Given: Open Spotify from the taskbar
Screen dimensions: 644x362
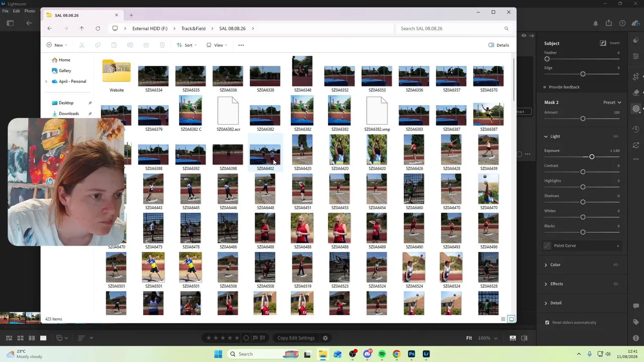Looking at the screenshot, I should pyautogui.click(x=382, y=354).
